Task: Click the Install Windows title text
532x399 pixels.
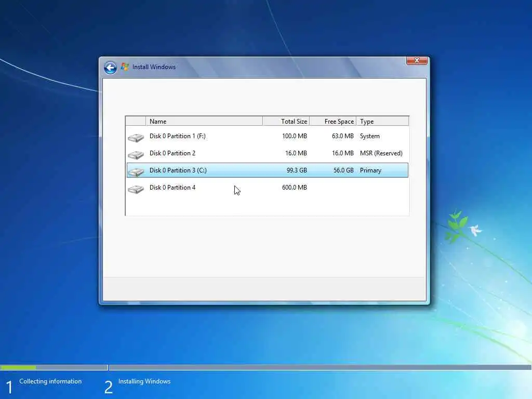Action: click(x=154, y=67)
